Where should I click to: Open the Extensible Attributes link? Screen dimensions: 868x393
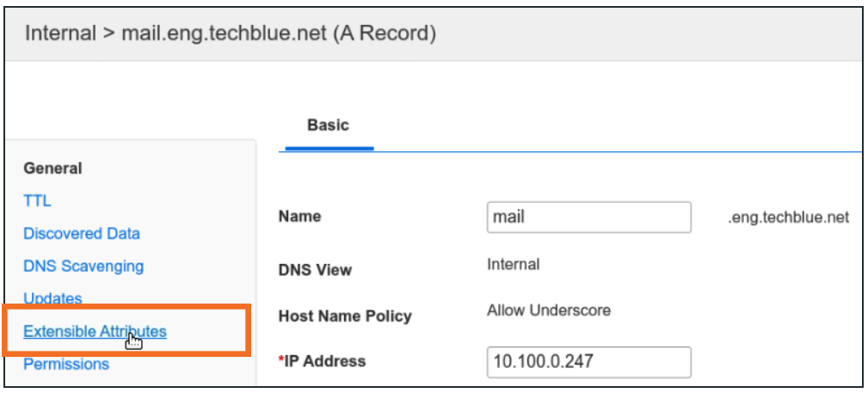tap(95, 332)
